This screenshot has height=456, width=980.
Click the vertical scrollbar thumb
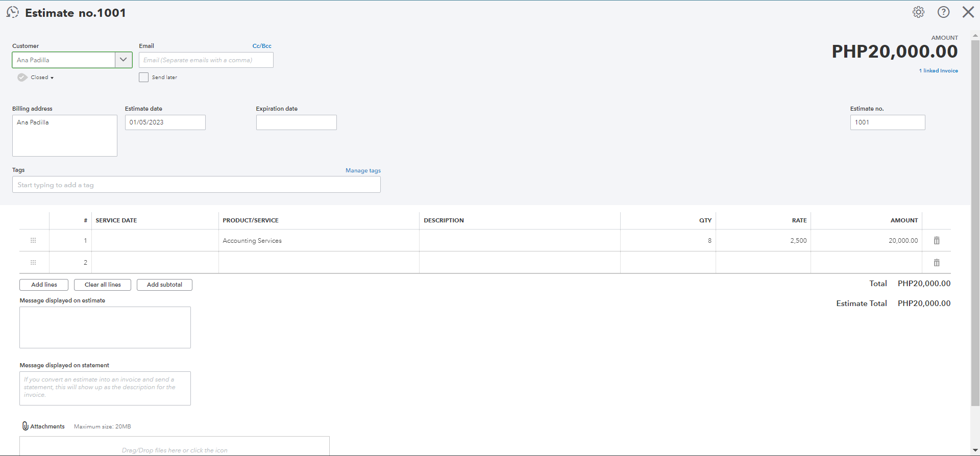975,223
